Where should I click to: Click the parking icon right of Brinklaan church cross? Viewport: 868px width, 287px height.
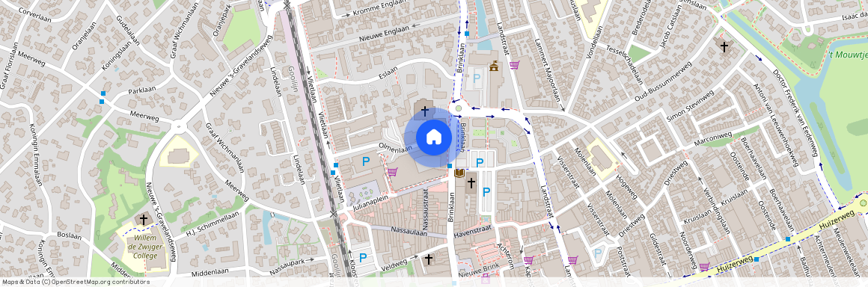(x=486, y=192)
